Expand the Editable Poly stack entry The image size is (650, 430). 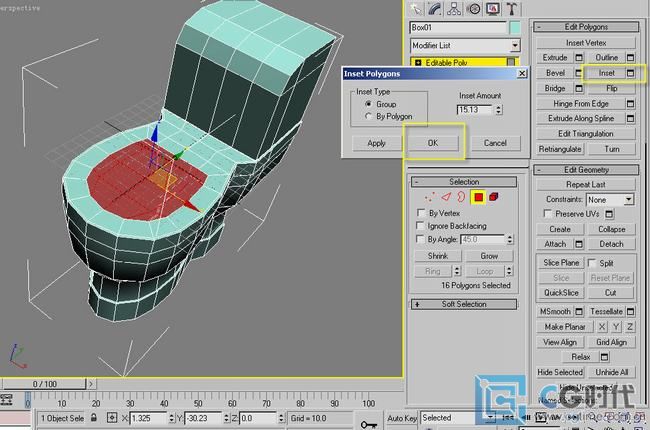[418, 63]
